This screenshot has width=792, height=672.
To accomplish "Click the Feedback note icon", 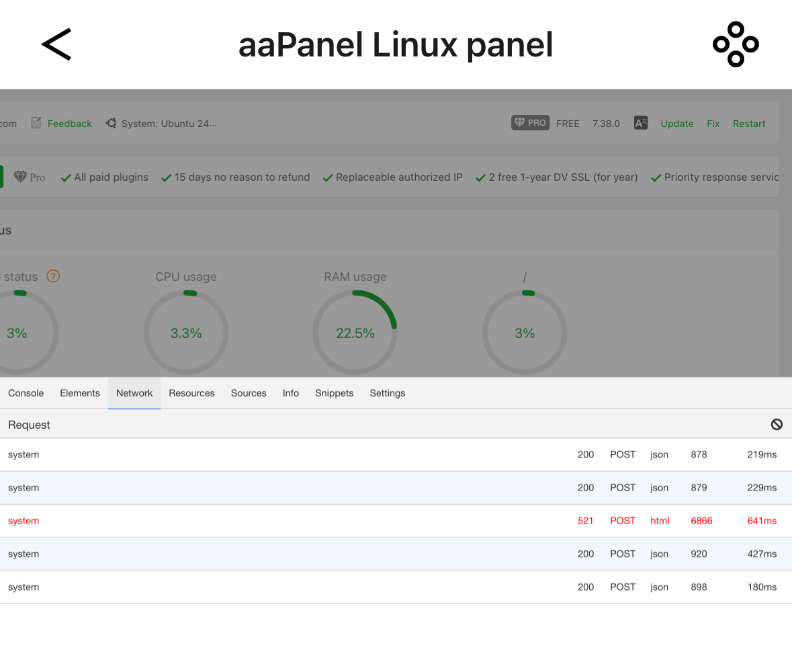I will pyautogui.click(x=36, y=123).
